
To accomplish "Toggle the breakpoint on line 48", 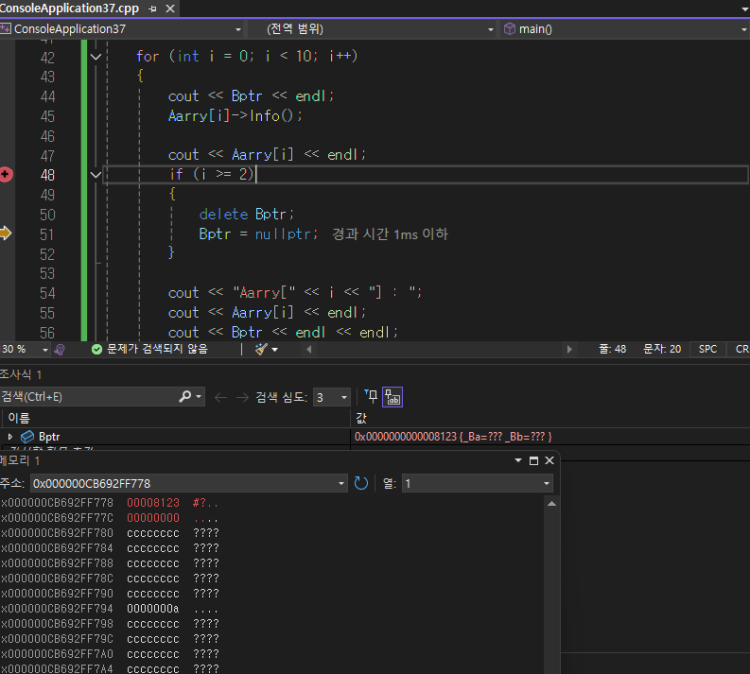I will 6,175.
